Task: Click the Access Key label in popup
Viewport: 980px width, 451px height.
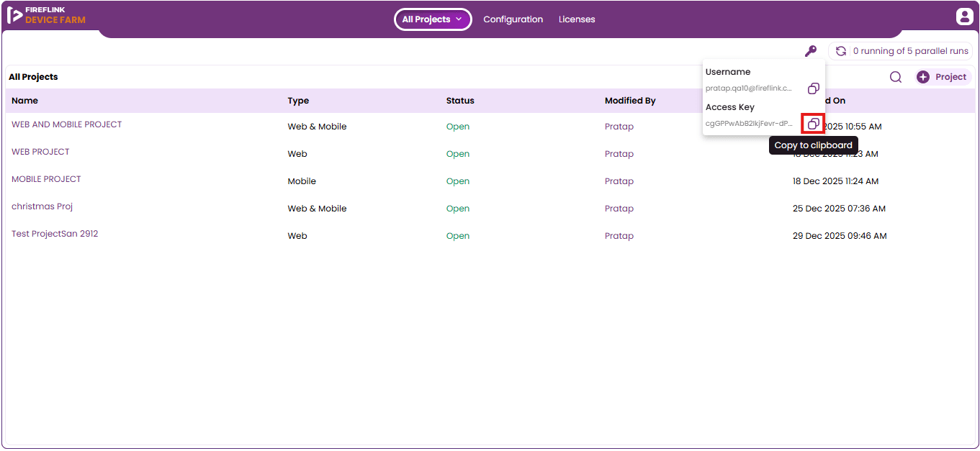Action: pyautogui.click(x=730, y=107)
